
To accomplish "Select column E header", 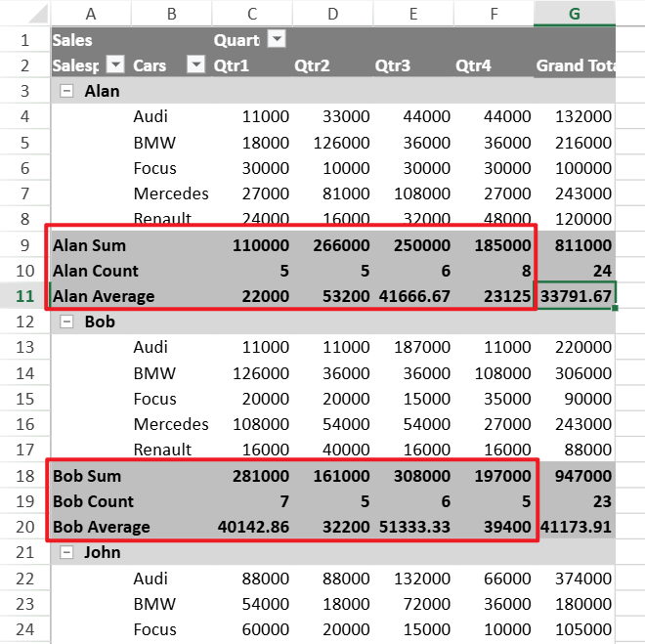I will [x=413, y=14].
